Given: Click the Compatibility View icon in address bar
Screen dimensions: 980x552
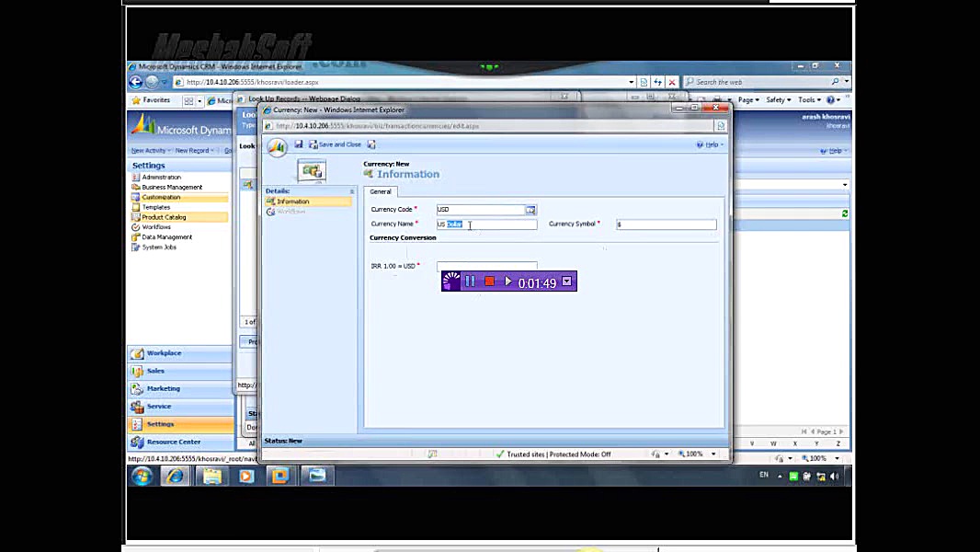Looking at the screenshot, I should 644,82.
